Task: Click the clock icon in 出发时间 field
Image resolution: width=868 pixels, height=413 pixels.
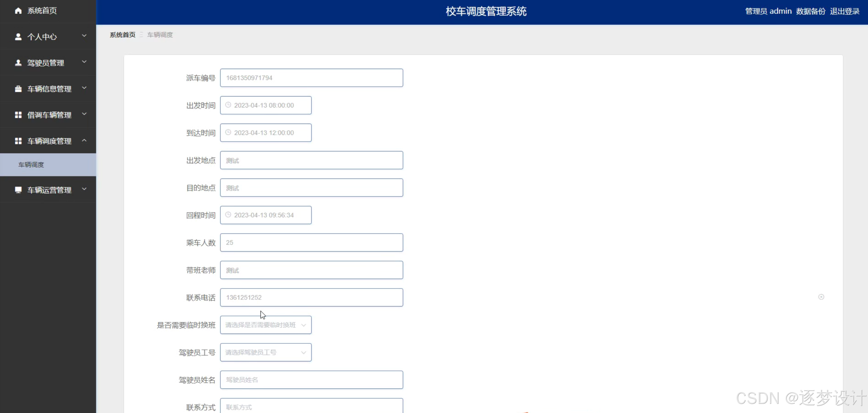Action: tap(228, 105)
